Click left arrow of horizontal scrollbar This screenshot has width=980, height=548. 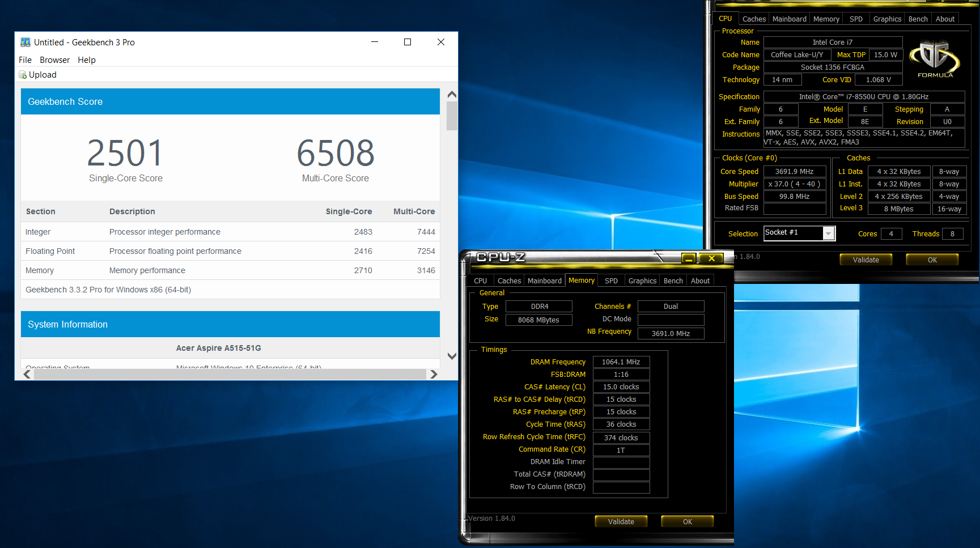(x=27, y=374)
